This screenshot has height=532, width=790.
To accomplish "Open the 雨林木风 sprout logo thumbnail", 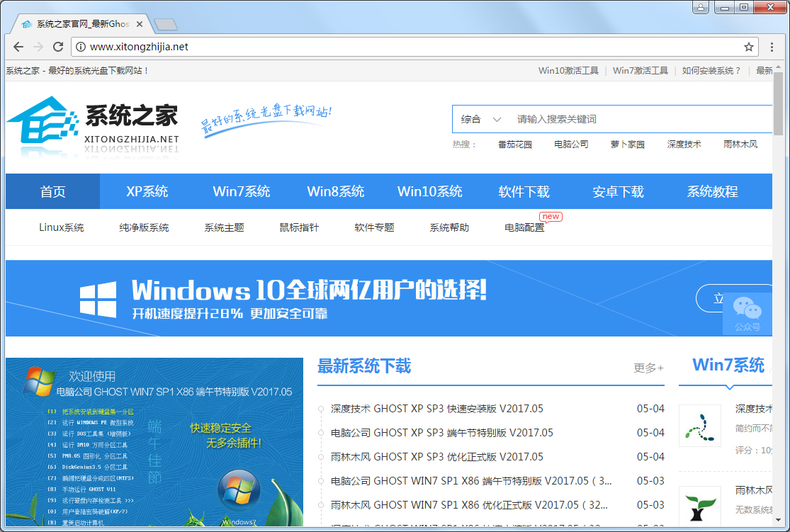I will tap(699, 506).
